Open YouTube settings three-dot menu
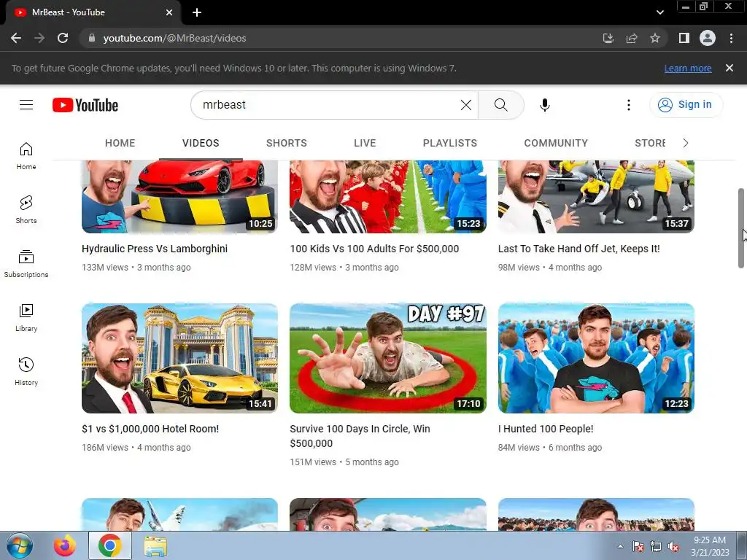This screenshot has width=747, height=560. pyautogui.click(x=629, y=105)
